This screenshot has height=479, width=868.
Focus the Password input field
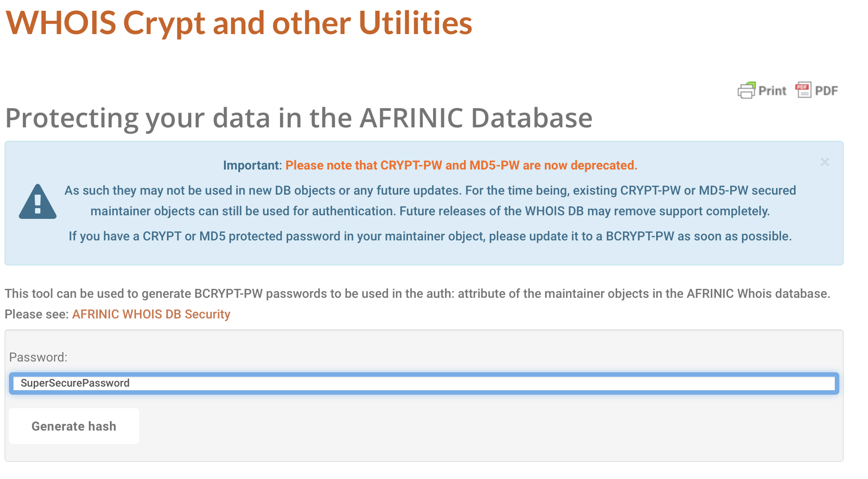click(449, 383)
